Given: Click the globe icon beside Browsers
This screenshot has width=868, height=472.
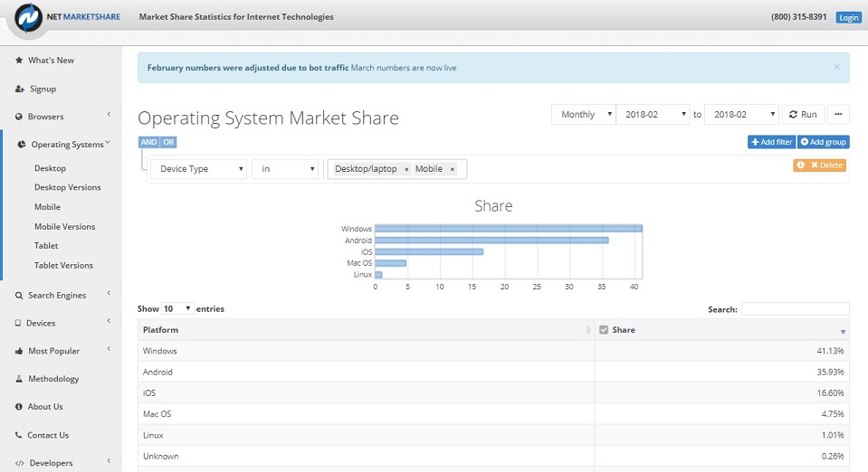Looking at the screenshot, I should 19,117.
